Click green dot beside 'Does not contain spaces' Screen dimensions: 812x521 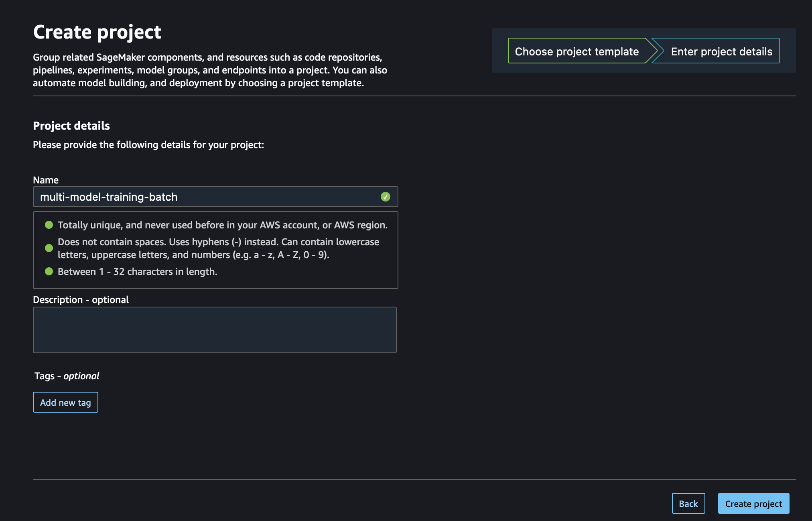pos(49,248)
